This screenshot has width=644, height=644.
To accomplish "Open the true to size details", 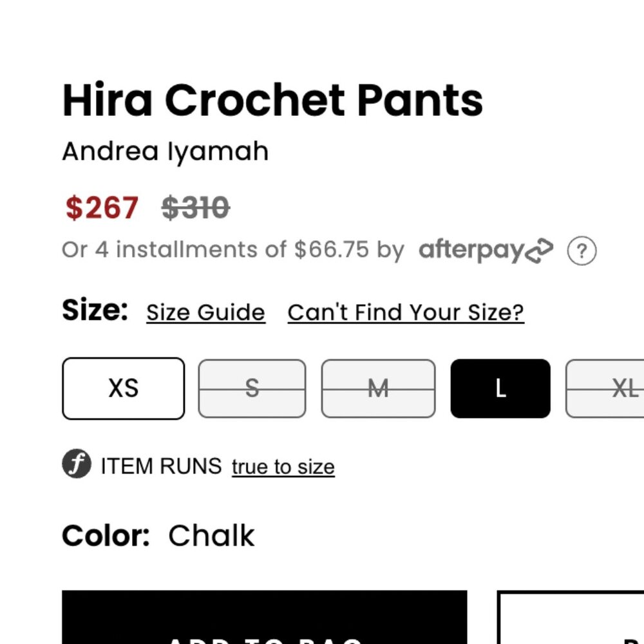I will pos(282,466).
